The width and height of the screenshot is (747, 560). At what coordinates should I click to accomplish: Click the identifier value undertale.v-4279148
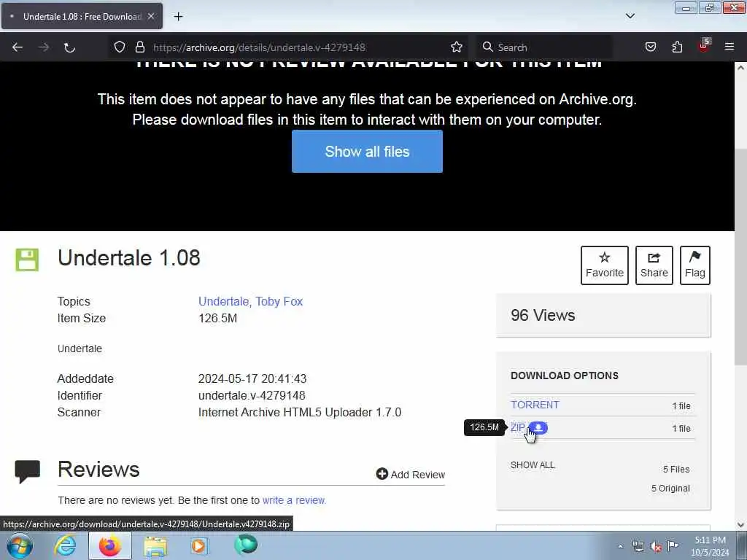pyautogui.click(x=252, y=395)
